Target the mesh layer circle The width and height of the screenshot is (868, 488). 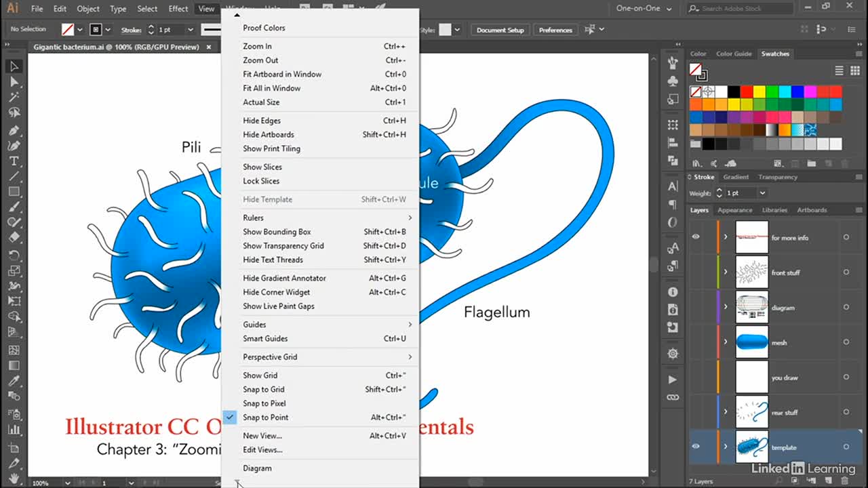[846, 342]
